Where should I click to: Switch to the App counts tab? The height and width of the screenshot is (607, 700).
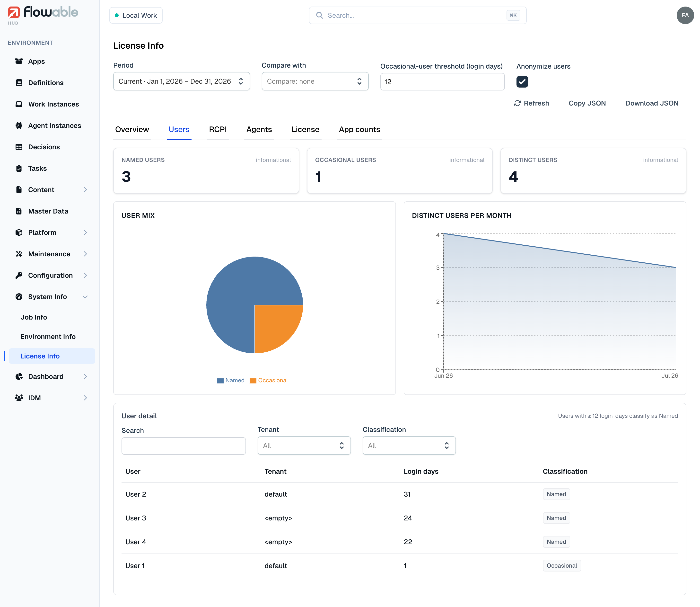coord(359,129)
